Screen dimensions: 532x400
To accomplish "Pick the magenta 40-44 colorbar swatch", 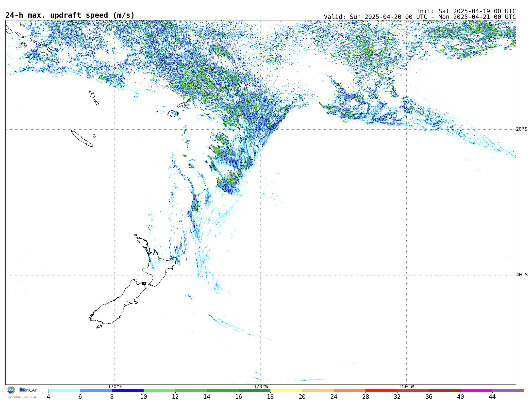I will (477, 391).
